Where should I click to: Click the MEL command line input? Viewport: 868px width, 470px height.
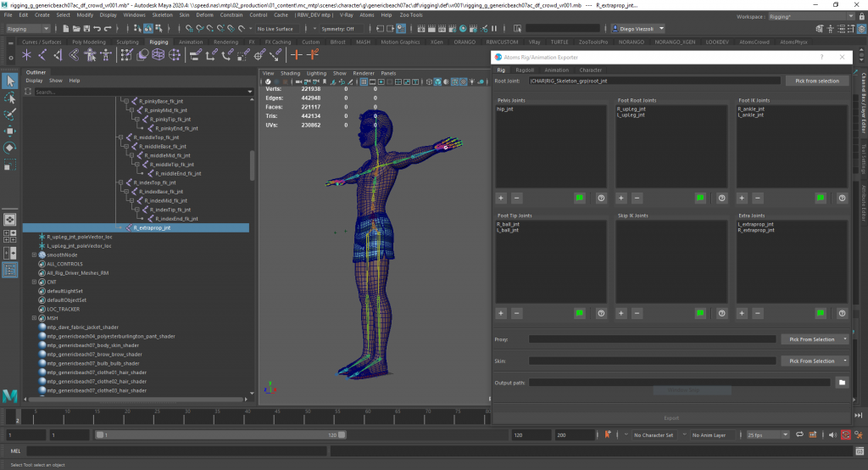click(x=177, y=451)
